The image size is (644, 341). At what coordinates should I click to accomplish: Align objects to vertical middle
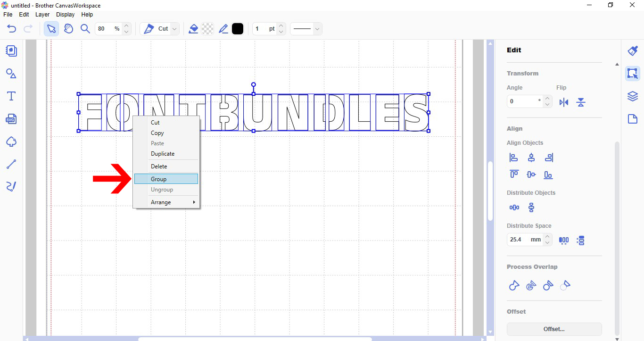(x=531, y=175)
